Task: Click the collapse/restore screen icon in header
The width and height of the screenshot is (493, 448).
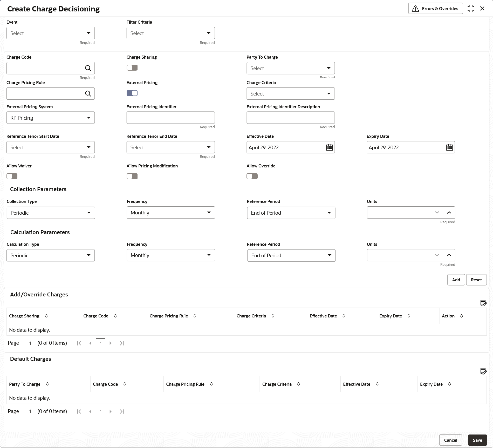Action: (471, 9)
